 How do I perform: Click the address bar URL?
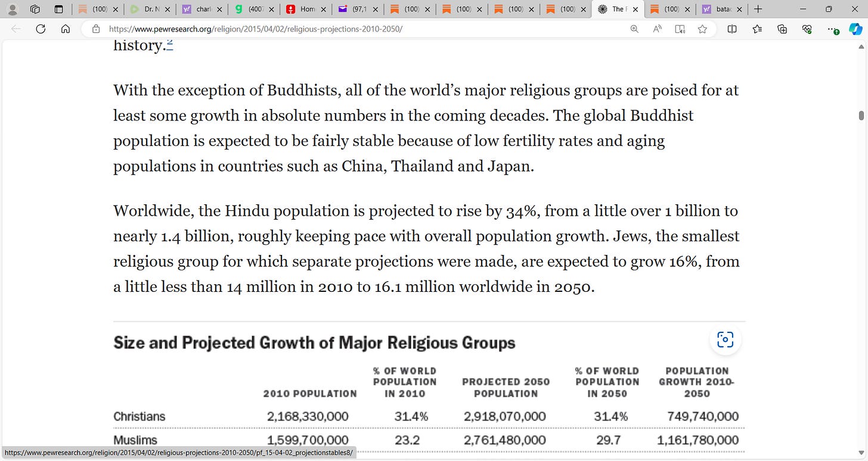click(256, 29)
